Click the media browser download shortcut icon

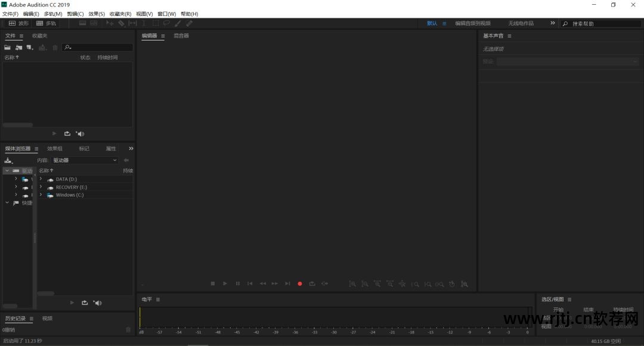tap(8, 160)
